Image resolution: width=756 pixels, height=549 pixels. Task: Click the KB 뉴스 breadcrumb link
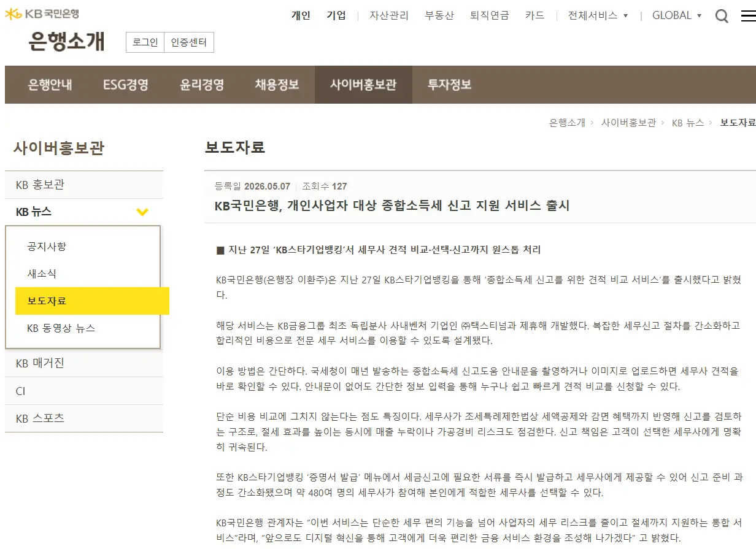coord(688,123)
